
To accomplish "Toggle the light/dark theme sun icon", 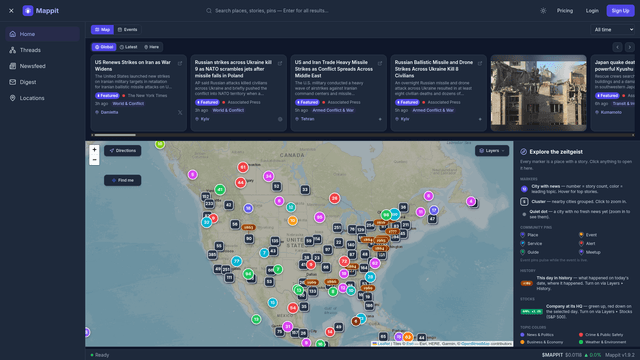I will pyautogui.click(x=543, y=11).
